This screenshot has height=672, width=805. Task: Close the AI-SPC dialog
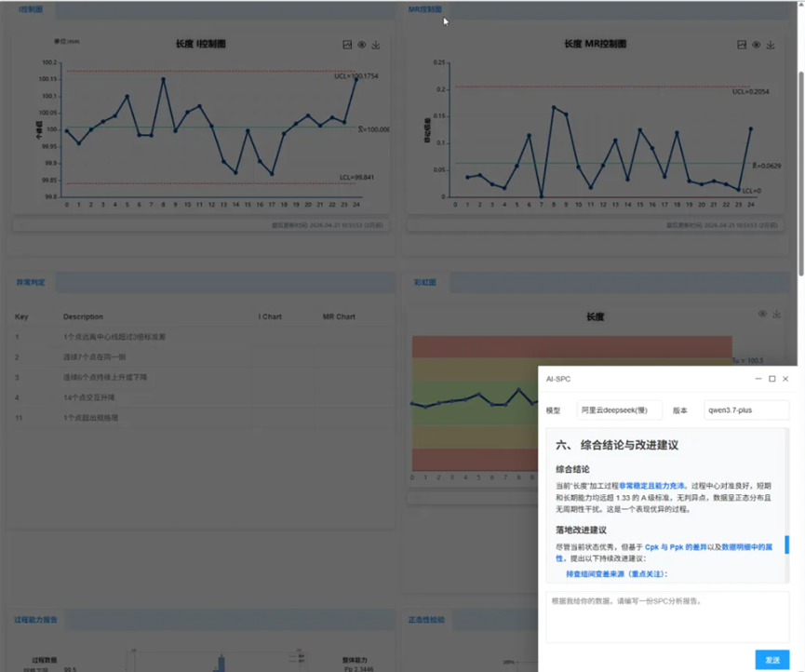(x=785, y=379)
